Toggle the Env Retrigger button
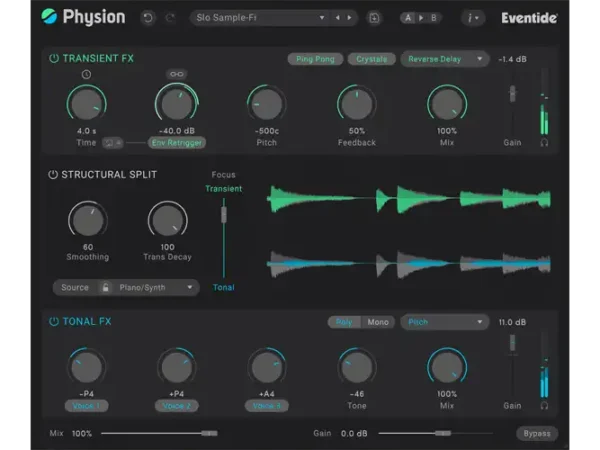The height and width of the screenshot is (450, 600). click(x=177, y=143)
